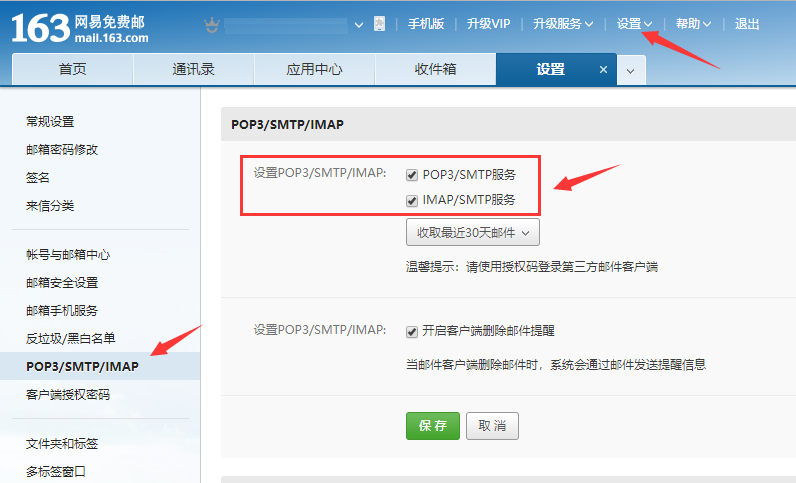Uncheck 开启客户端删除邮件提醒 checkbox

click(x=412, y=331)
